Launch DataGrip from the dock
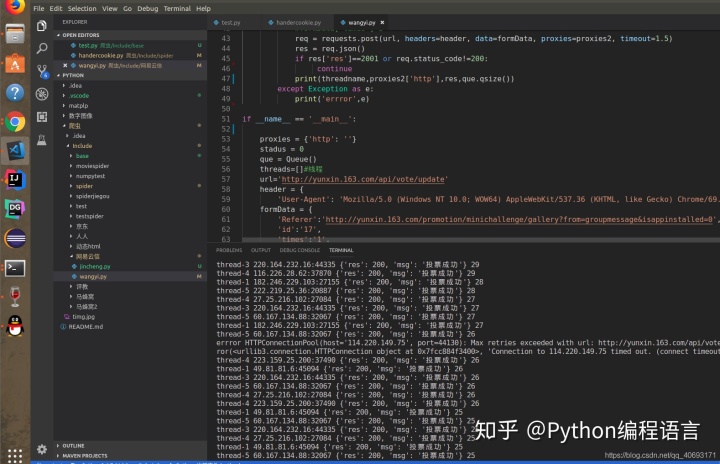 [x=15, y=209]
